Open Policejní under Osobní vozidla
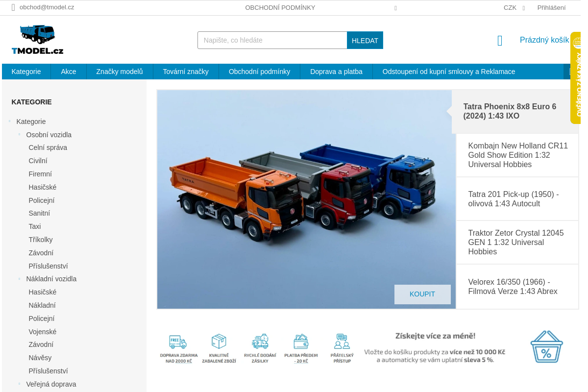This screenshot has width=588, height=392. click(x=42, y=200)
